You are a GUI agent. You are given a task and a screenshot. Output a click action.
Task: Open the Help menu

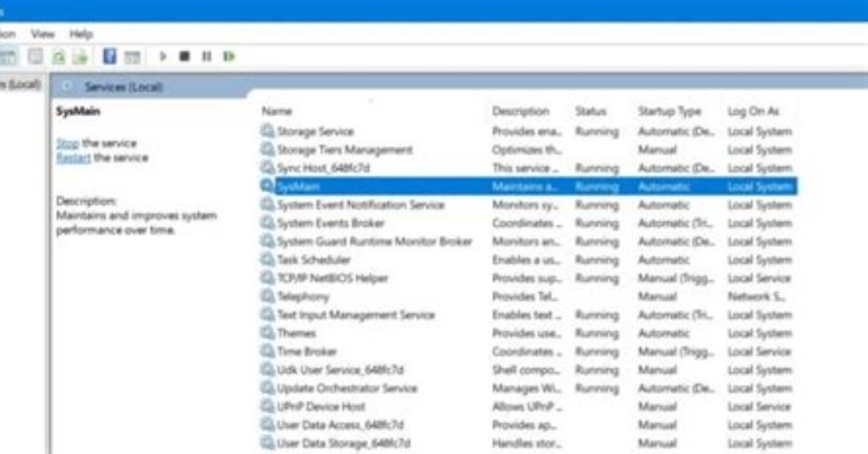pos(81,34)
